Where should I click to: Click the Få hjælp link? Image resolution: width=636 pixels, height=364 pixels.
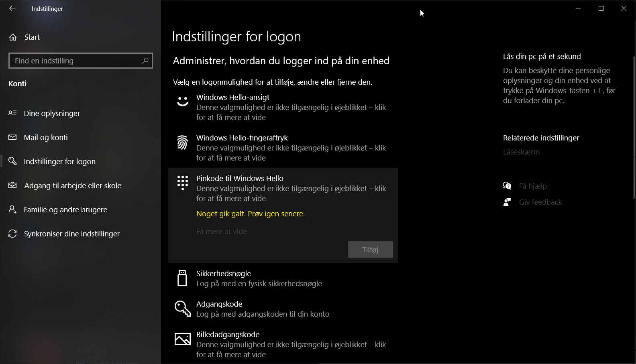[x=533, y=186]
